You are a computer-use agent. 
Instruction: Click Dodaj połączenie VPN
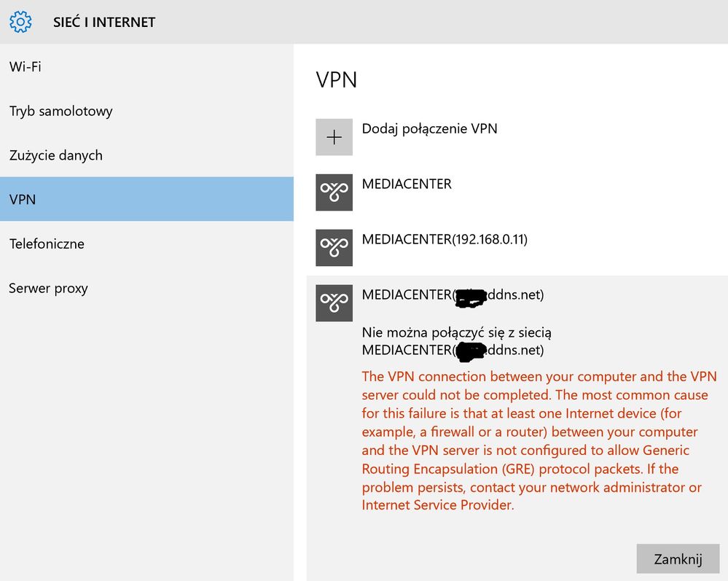pyautogui.click(x=429, y=128)
